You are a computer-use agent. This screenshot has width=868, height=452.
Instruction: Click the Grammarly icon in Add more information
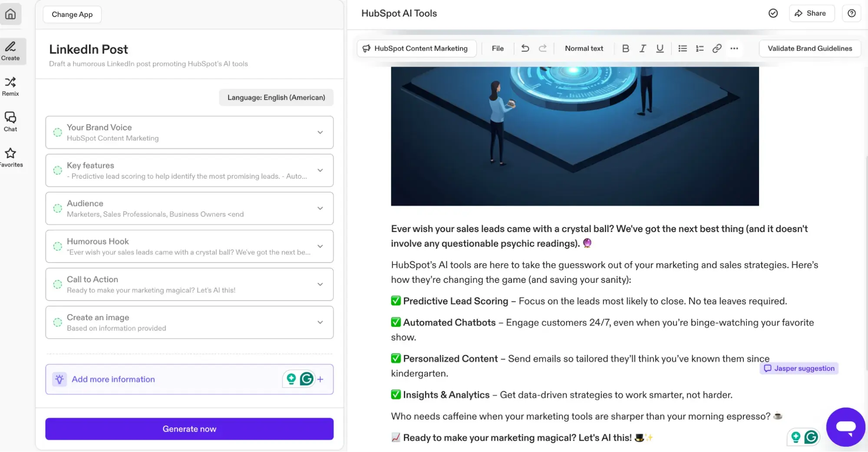[307, 379]
